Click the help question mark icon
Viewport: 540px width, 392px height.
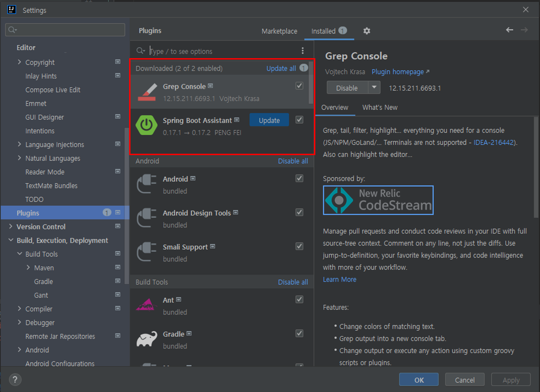15,380
